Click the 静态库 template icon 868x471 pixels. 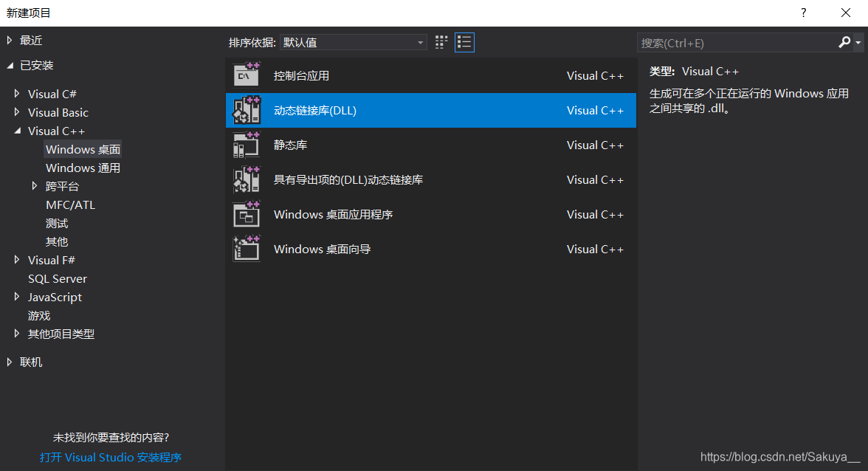(247, 145)
